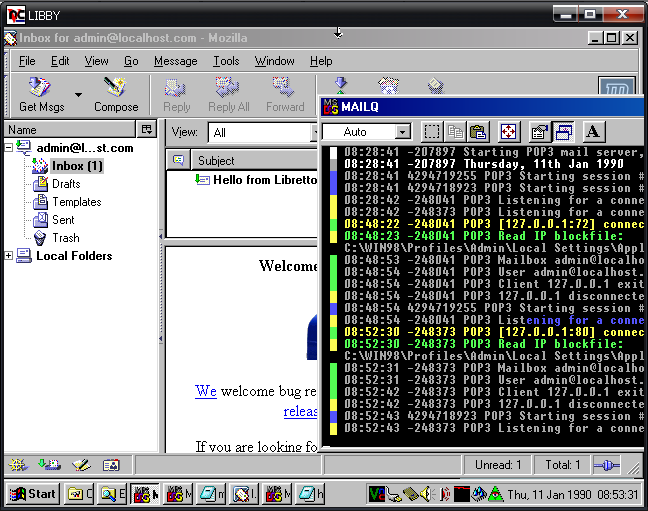Open the View: All dropdown
Screen dimensions: 648x511
point(264,133)
